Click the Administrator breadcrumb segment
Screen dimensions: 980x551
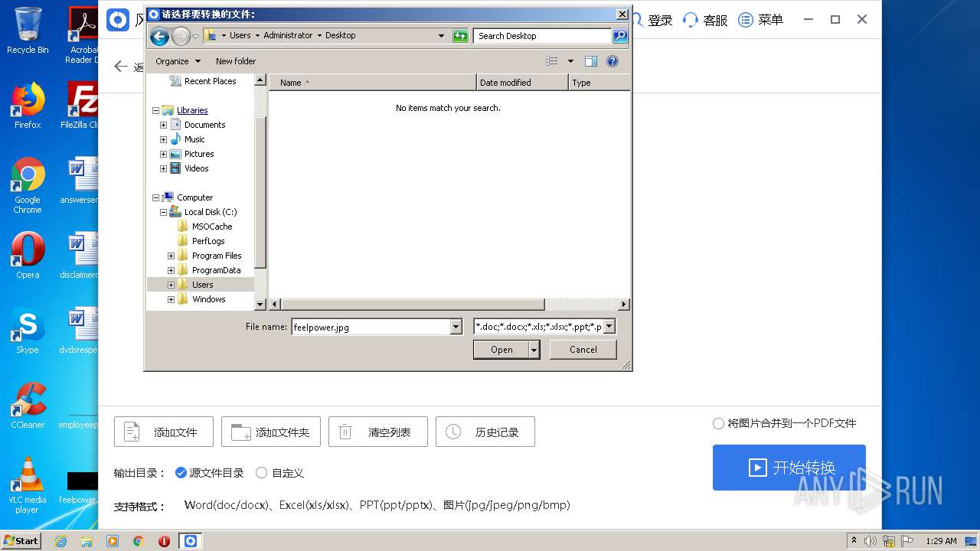(288, 35)
